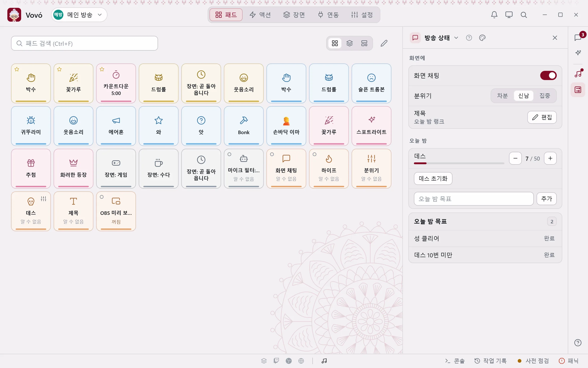Open the search magnifier in title bar
This screenshot has height=368, width=588.
(524, 15)
